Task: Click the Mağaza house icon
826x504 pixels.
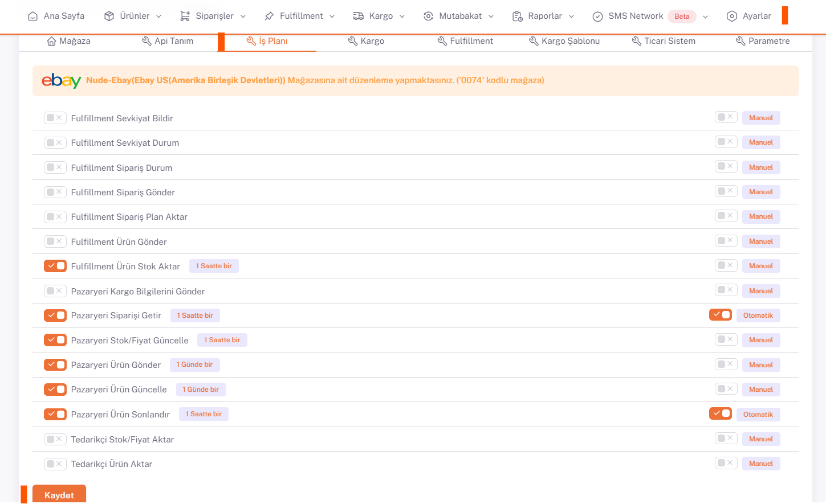Action: (51, 41)
